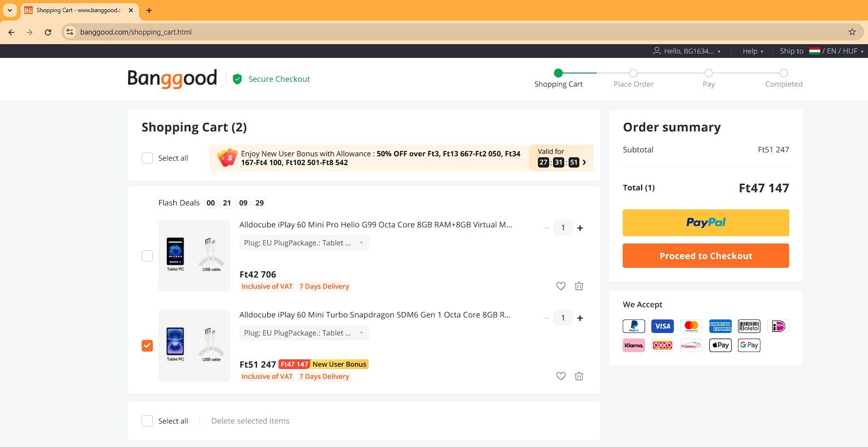The width and height of the screenshot is (868, 447).
Task: Click the account user profile icon
Action: [x=657, y=51]
